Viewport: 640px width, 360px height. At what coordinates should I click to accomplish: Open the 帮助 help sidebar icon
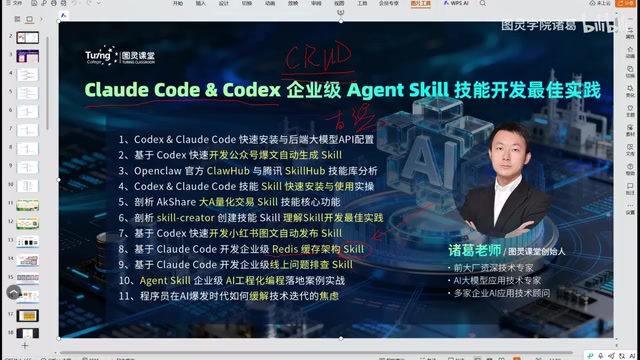[x=630, y=169]
